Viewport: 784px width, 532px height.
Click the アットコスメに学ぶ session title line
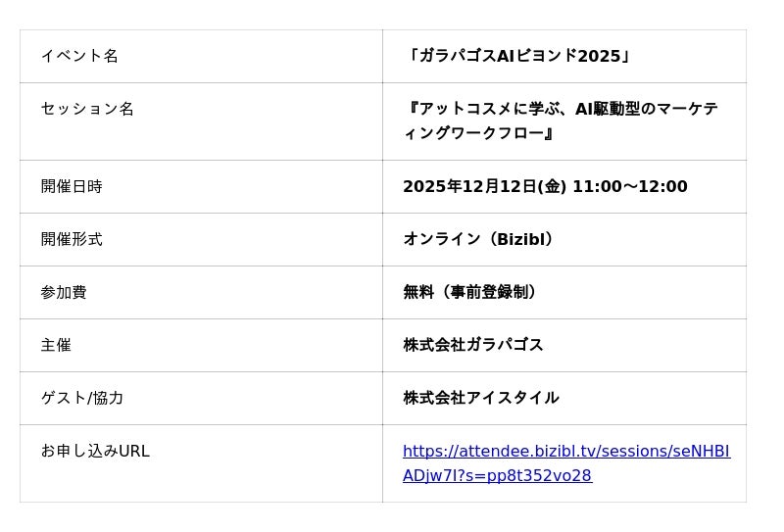click(x=561, y=109)
